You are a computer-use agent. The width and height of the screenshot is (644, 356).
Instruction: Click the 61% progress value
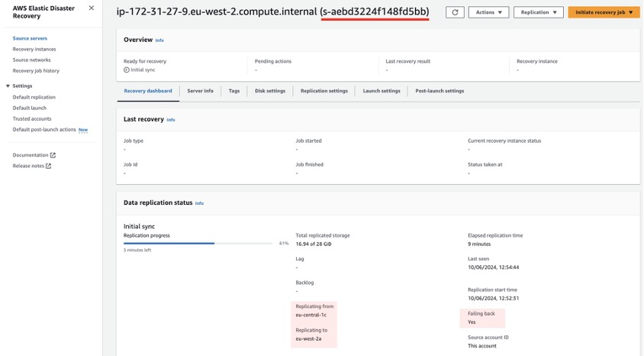[x=284, y=244]
